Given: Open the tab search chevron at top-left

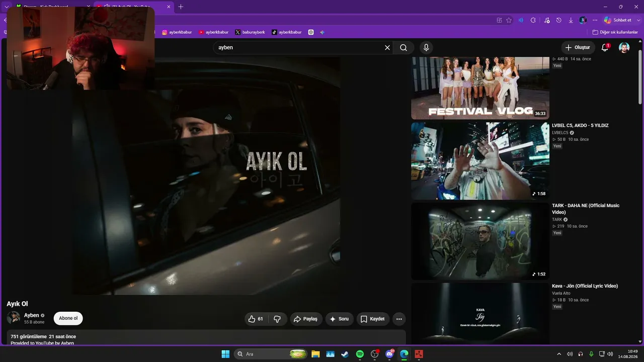Looking at the screenshot, I should pyautogui.click(x=7, y=7).
